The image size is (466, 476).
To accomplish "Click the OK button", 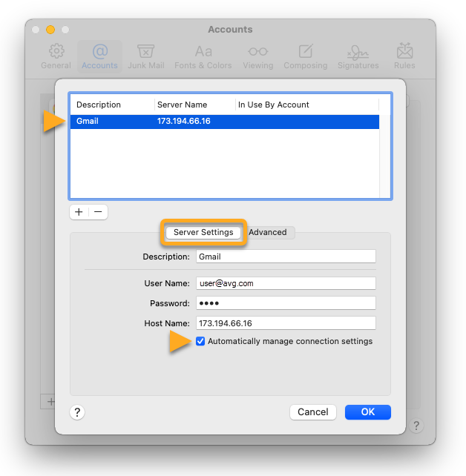I will (367, 411).
